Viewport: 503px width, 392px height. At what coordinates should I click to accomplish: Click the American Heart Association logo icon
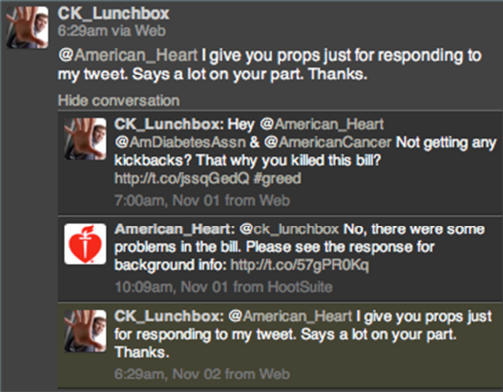85,244
